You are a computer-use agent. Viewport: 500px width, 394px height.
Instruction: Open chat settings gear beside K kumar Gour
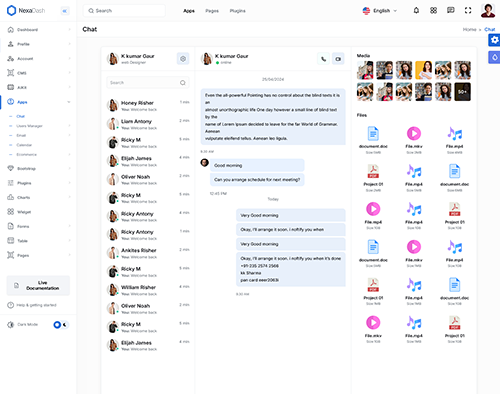(183, 59)
